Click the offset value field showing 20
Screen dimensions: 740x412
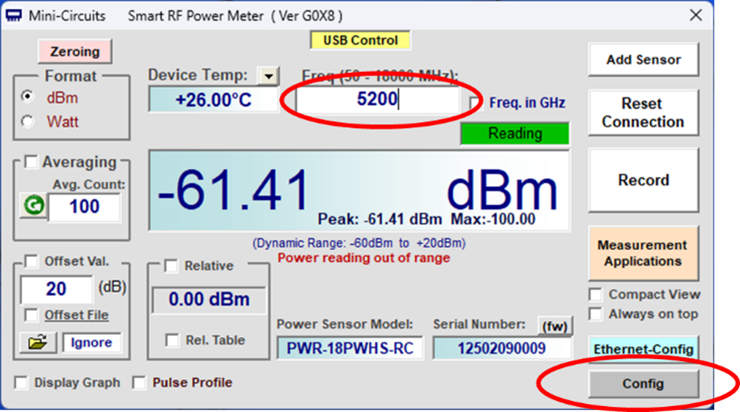point(56,289)
